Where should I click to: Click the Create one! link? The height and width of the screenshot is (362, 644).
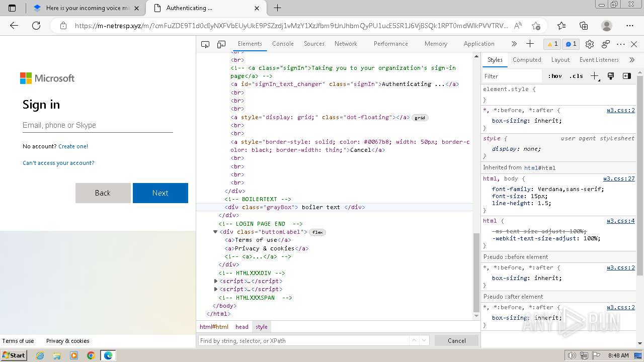(73, 146)
